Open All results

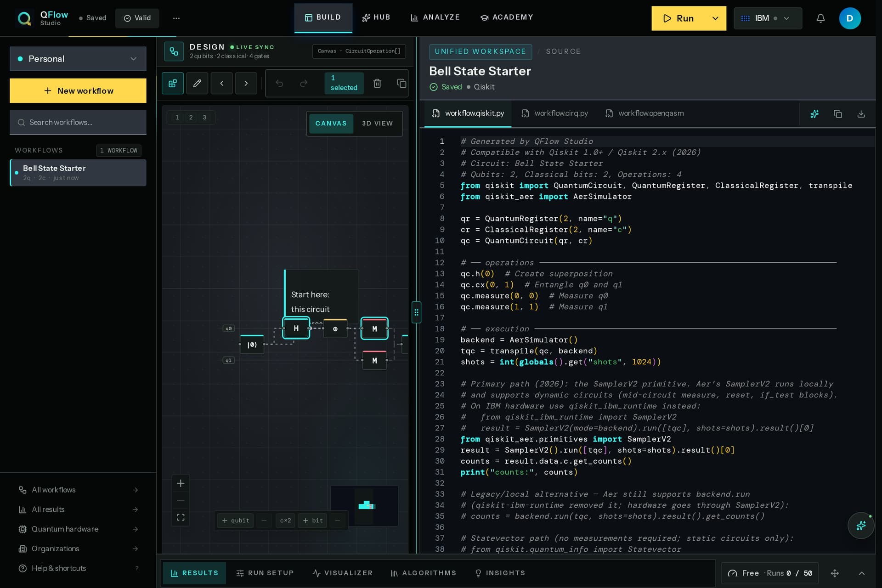pos(78,509)
